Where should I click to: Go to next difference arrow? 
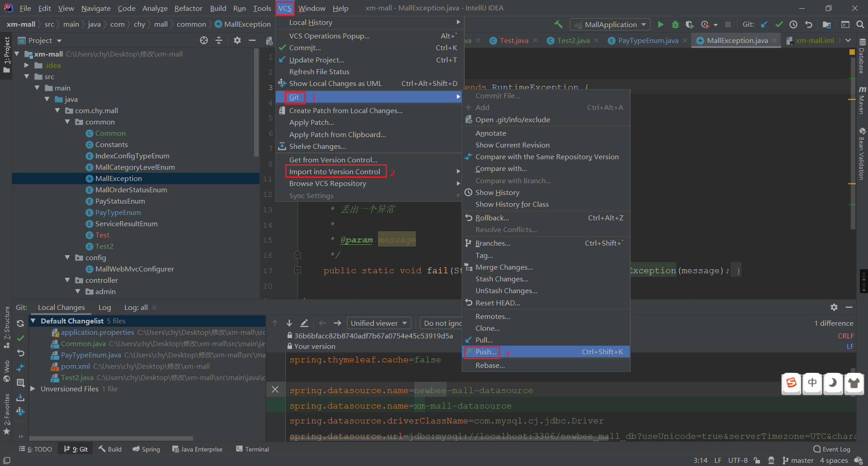pyautogui.click(x=289, y=323)
